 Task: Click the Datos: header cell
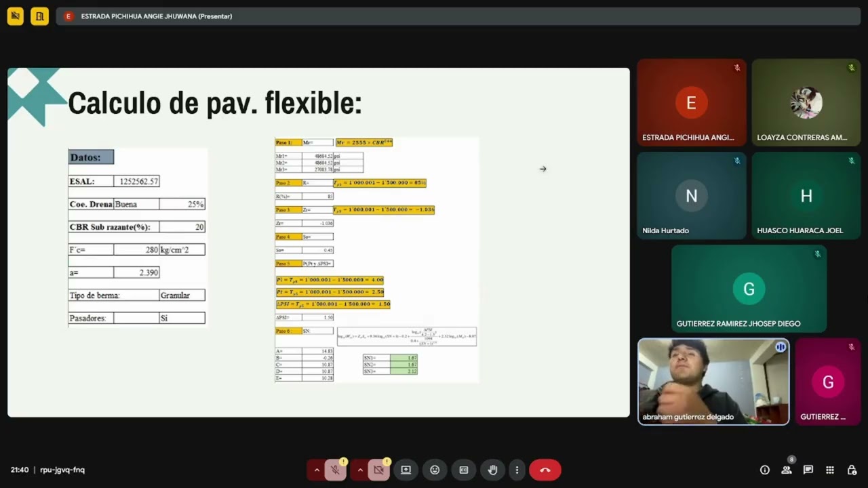pos(91,157)
